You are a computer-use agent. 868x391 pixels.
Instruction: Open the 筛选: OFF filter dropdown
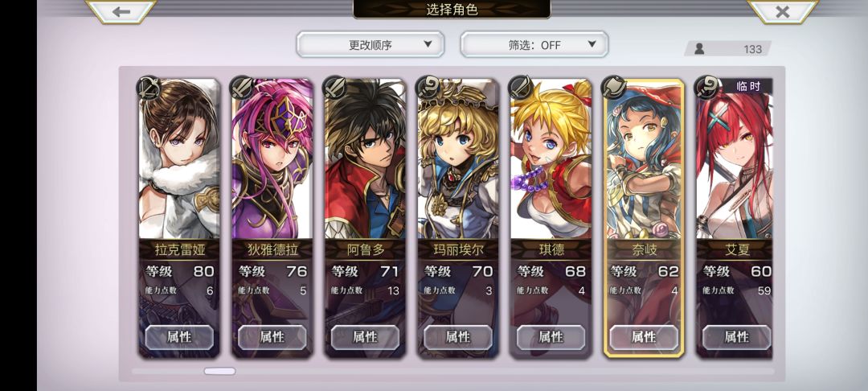[x=534, y=44]
